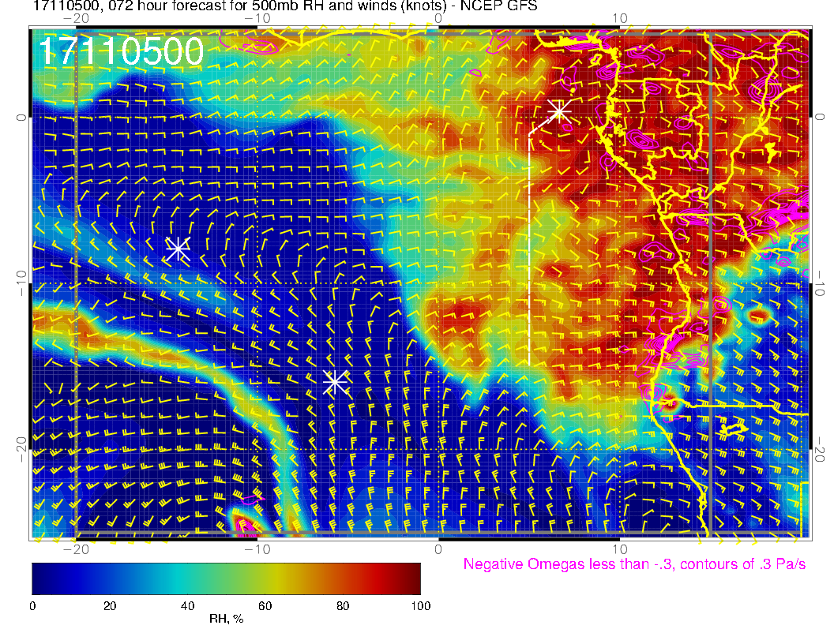The height and width of the screenshot is (644, 834).
Task: Click the 10 label on the top axis
Action: pyautogui.click(x=619, y=19)
